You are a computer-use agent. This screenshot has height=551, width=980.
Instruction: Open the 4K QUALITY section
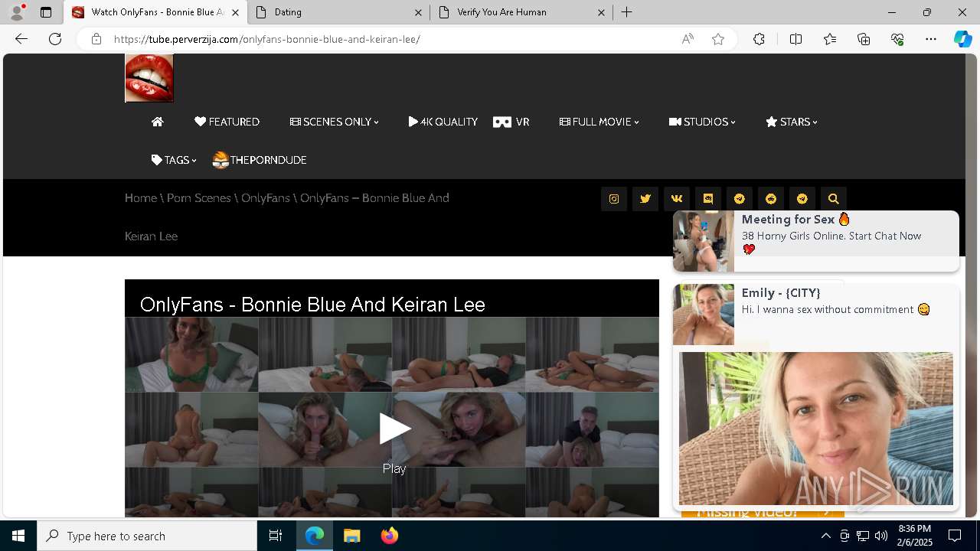coord(443,122)
